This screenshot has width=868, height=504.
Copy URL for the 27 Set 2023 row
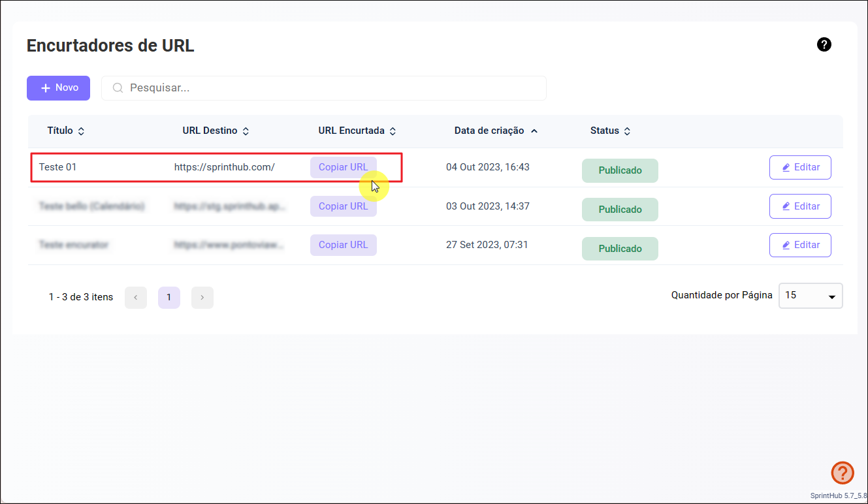coord(343,245)
